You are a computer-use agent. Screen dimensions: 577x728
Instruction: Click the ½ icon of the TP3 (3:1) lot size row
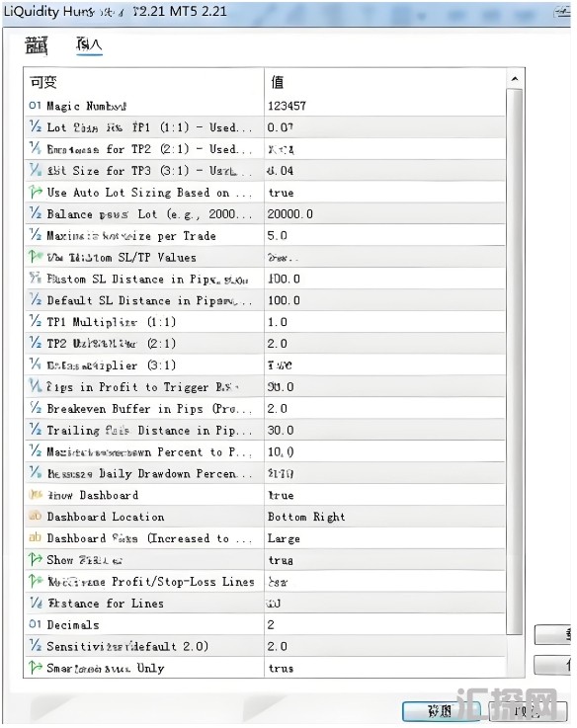point(36,170)
